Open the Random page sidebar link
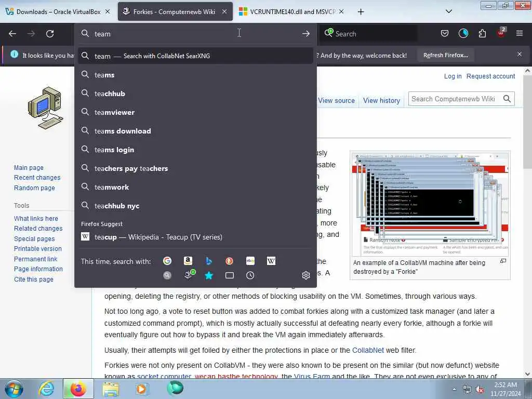The width and height of the screenshot is (532, 399). click(x=34, y=188)
